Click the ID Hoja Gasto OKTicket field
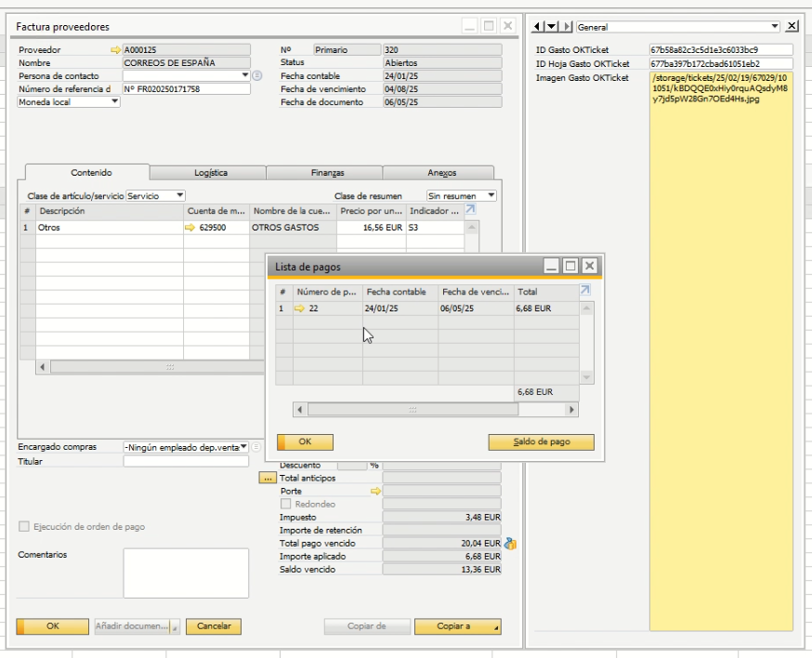 pyautogui.click(x=721, y=64)
